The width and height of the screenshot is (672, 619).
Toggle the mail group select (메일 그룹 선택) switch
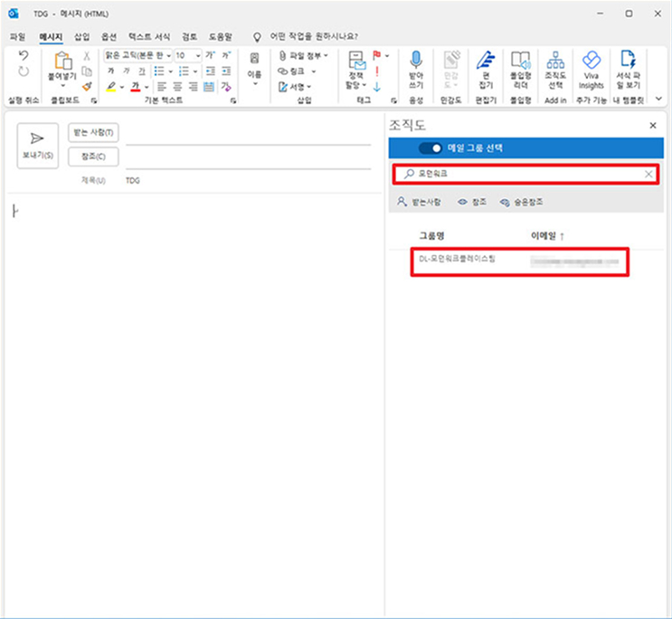(x=430, y=148)
